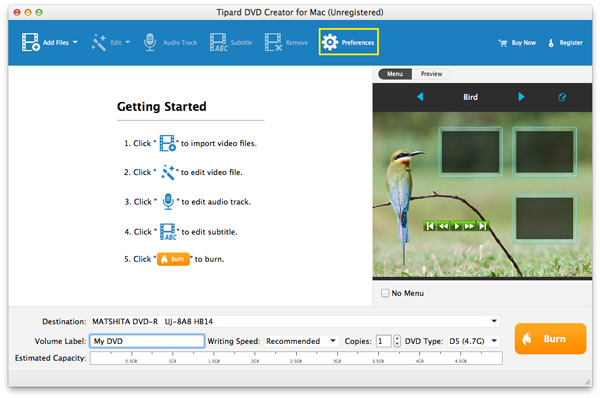Expand the Add Files dropdown arrow

tap(75, 42)
